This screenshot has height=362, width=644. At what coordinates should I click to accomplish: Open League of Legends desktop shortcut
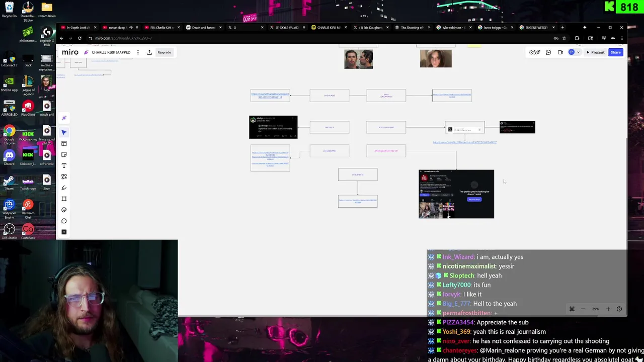(x=28, y=85)
